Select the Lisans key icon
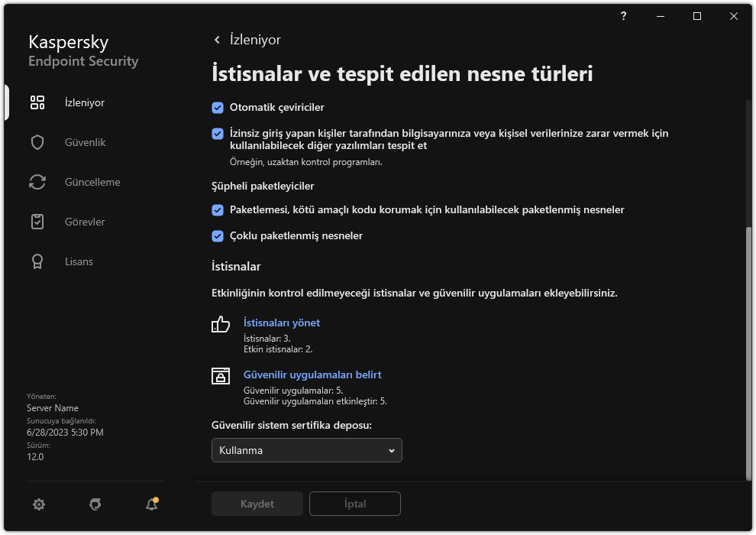756x535 pixels. point(37,261)
